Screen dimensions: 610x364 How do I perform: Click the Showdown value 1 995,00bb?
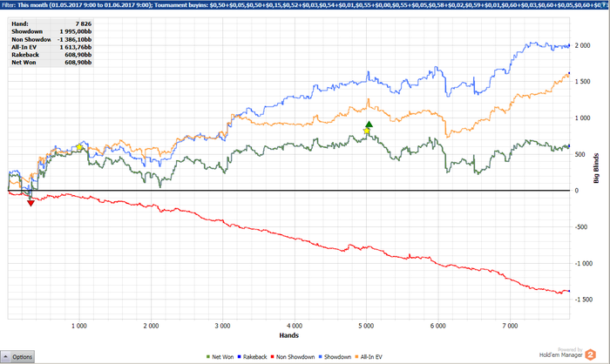[x=76, y=31]
